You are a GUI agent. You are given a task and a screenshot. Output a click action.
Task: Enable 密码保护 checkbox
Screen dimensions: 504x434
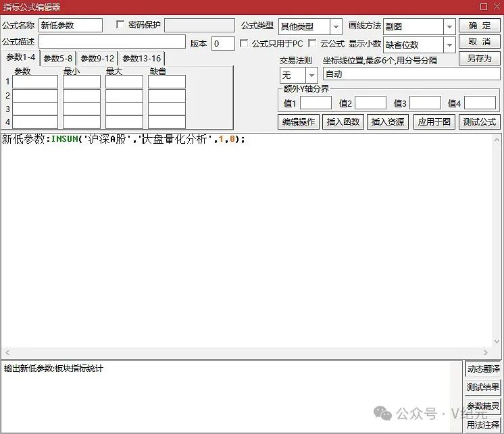[x=120, y=24]
